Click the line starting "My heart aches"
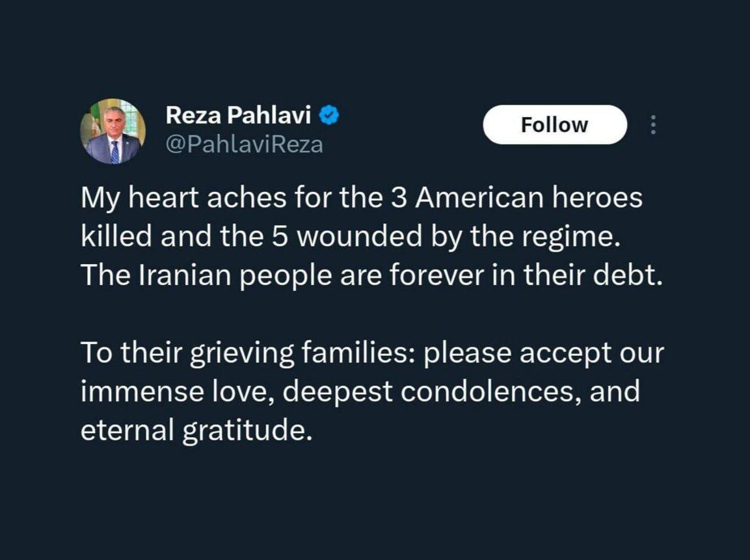 coord(361,198)
